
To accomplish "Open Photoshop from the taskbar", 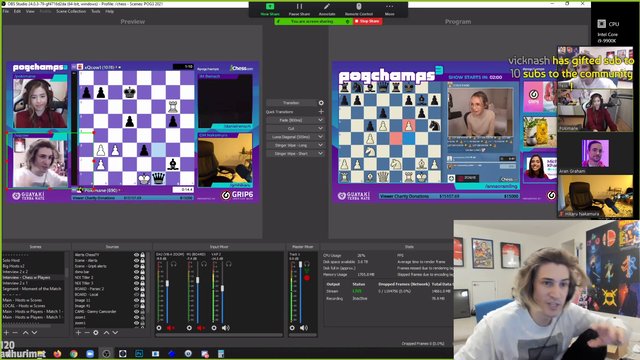I will (139, 353).
